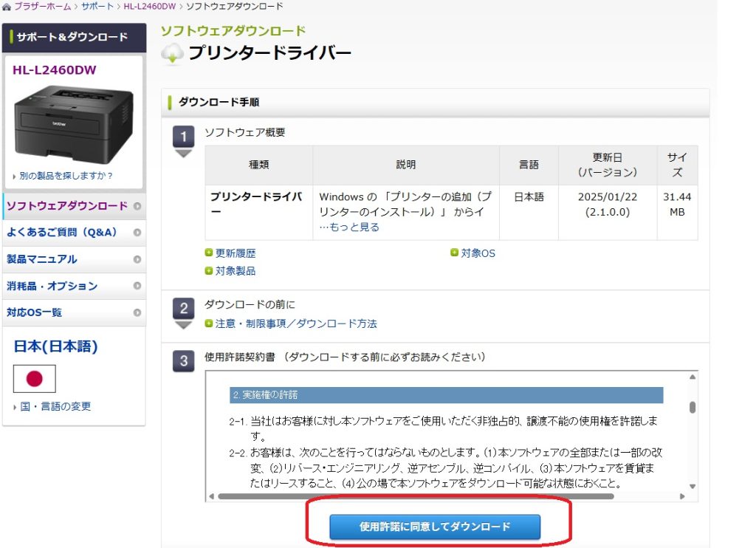Click the arrow icon beside 製品マニュアル
756x548 pixels.
click(x=137, y=259)
